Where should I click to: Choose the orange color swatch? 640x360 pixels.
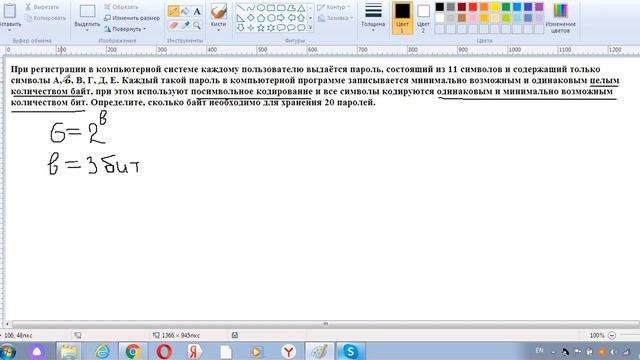coord(484,7)
